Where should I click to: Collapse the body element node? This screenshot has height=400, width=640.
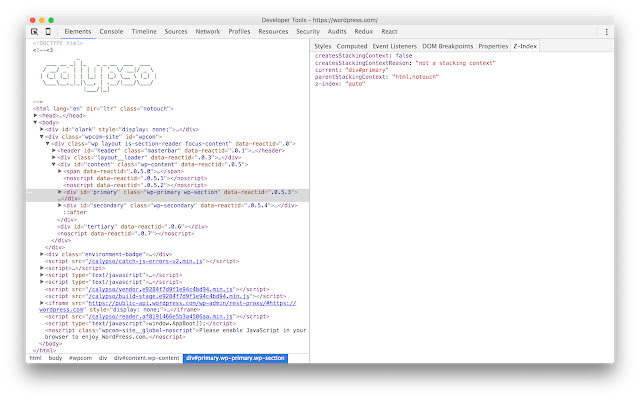[x=36, y=122]
